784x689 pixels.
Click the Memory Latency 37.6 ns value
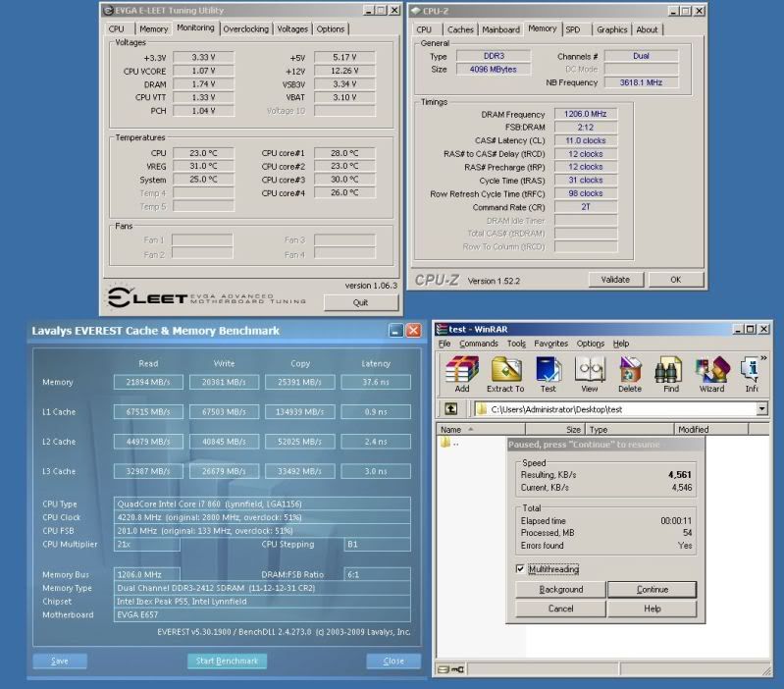click(376, 382)
